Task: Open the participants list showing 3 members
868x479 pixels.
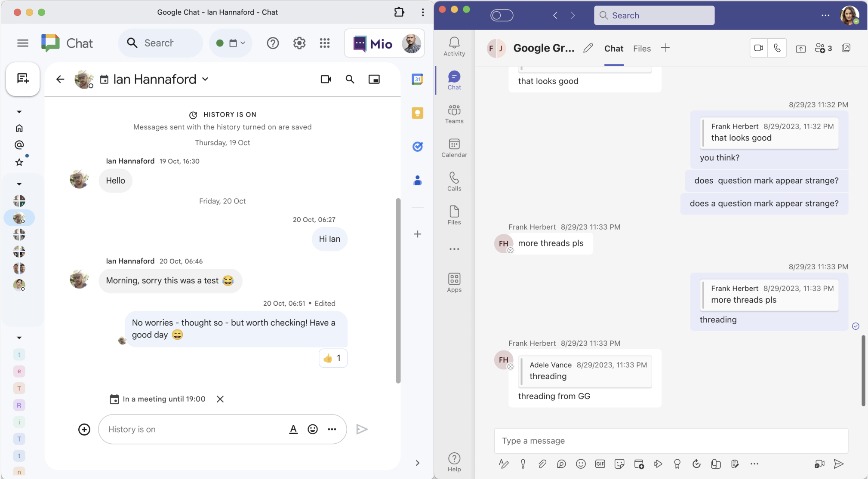Action: [x=821, y=48]
